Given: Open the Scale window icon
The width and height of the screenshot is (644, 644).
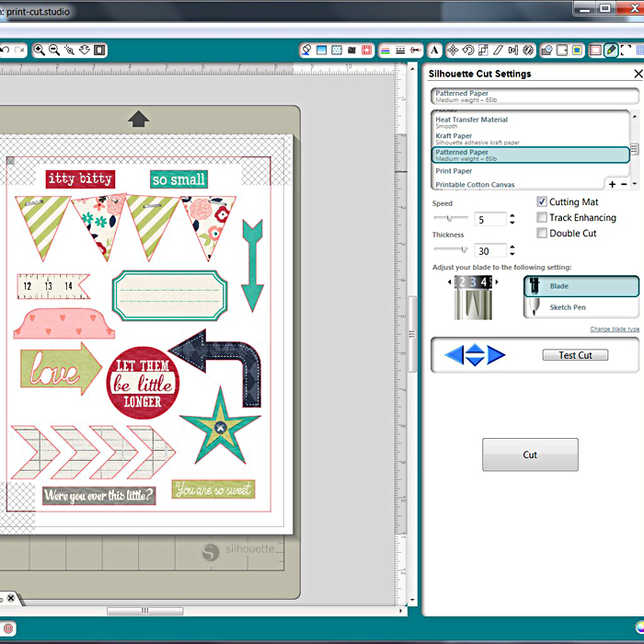Looking at the screenshot, I should click(x=483, y=50).
